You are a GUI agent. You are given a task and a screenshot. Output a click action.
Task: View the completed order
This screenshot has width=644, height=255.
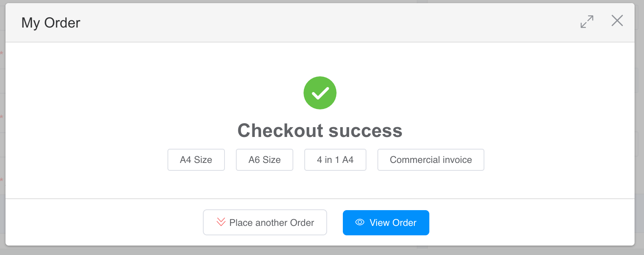click(x=386, y=222)
